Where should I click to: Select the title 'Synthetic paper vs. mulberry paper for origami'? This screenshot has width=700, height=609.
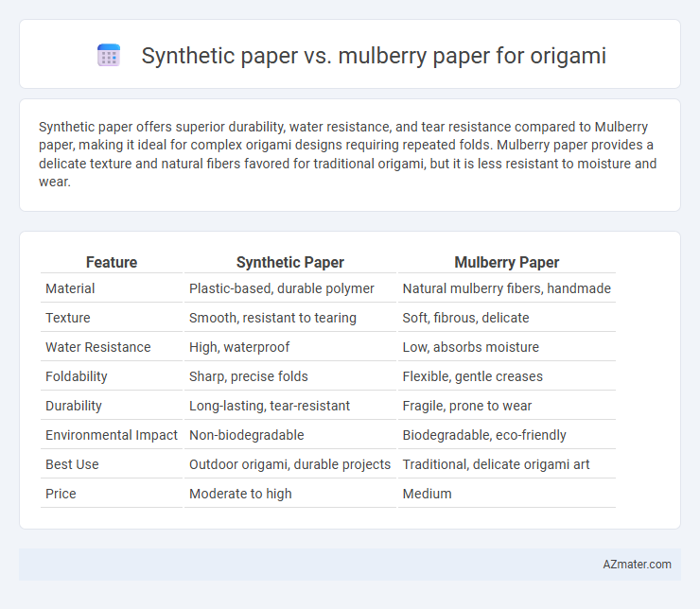[x=374, y=56]
